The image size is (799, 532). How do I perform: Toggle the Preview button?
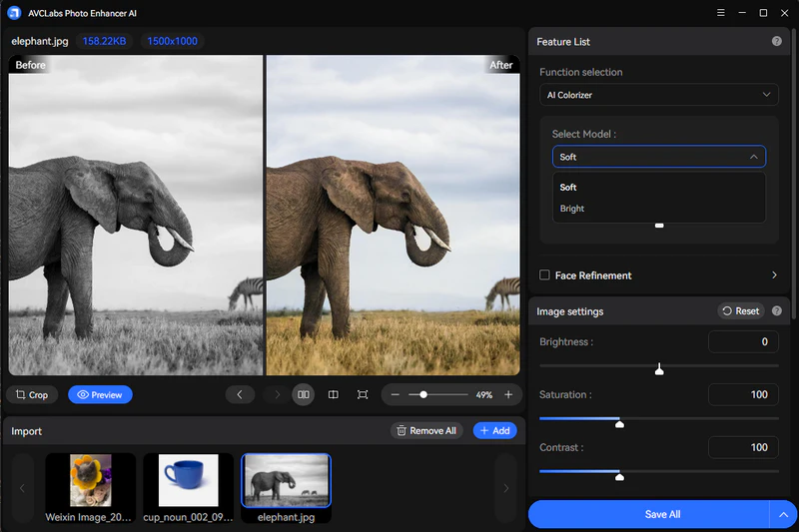tap(100, 395)
